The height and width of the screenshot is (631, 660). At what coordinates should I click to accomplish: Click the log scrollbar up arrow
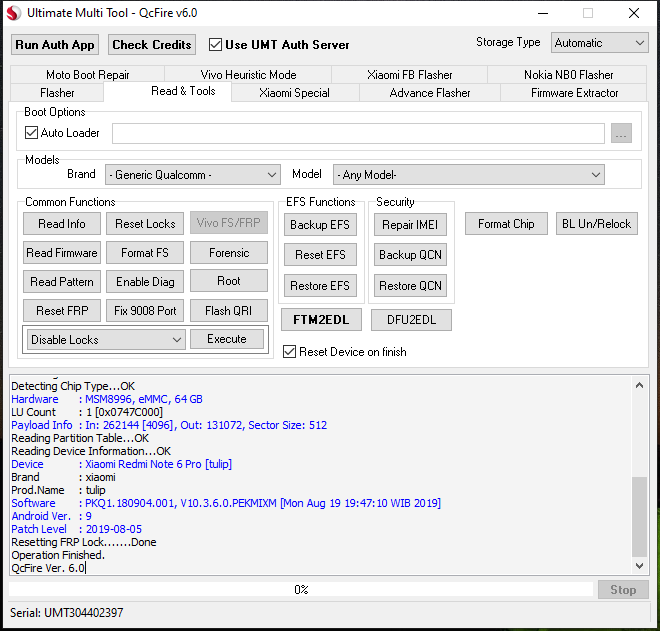(x=639, y=385)
